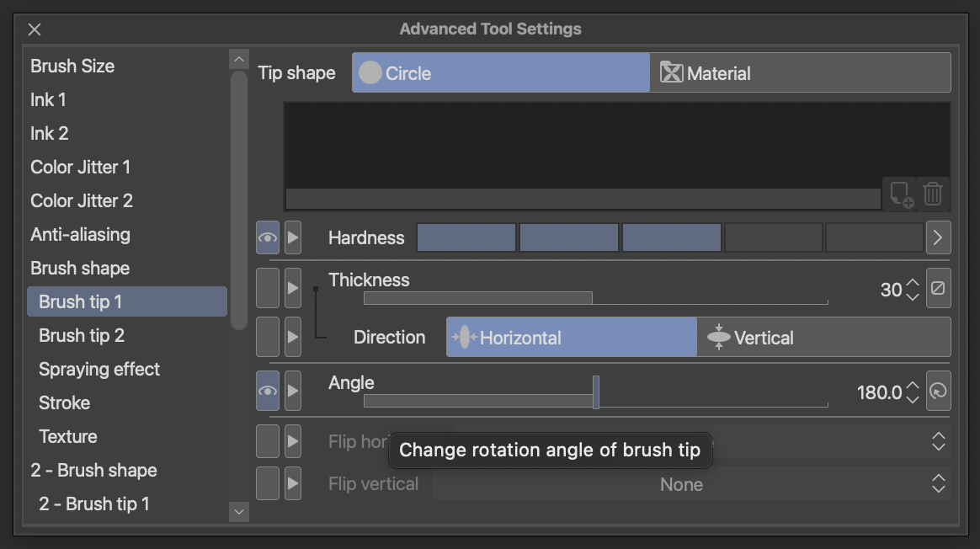Toggle Flip horizontal display in tool property
This screenshot has width=980, height=549.
click(268, 441)
